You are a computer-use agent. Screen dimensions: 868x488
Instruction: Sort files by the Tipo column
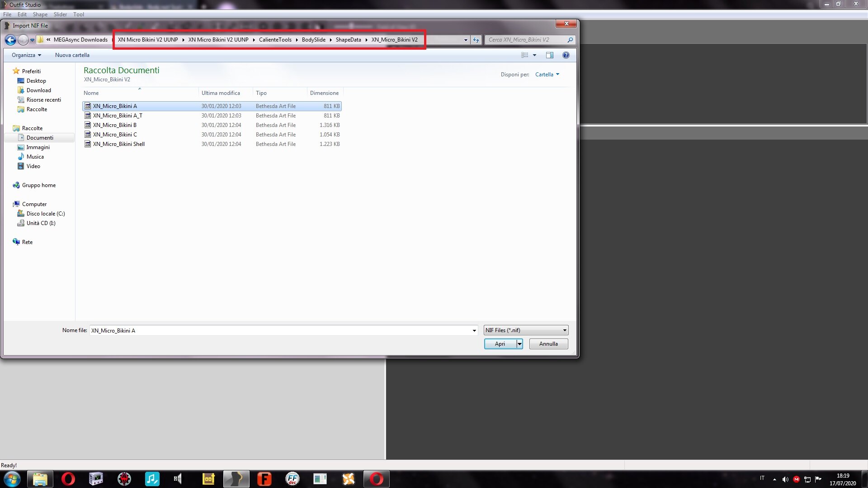pyautogui.click(x=280, y=93)
